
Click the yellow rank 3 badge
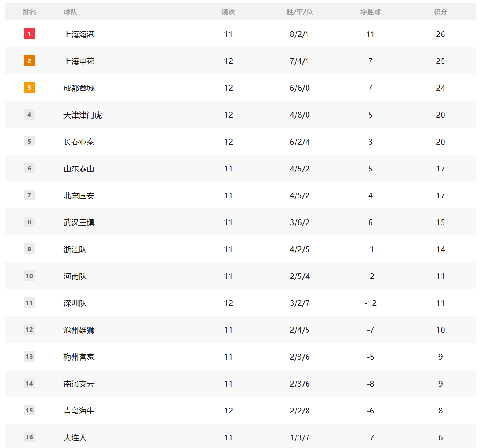[29, 88]
